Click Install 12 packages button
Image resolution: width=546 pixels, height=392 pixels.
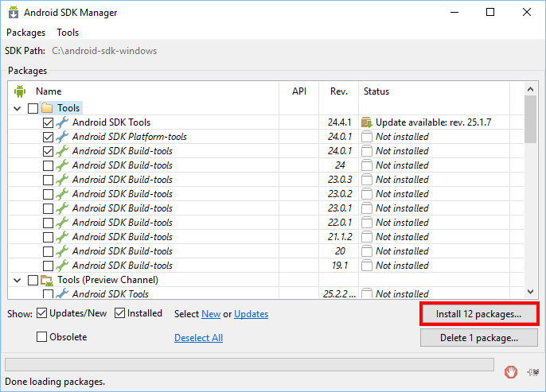pyautogui.click(x=479, y=314)
